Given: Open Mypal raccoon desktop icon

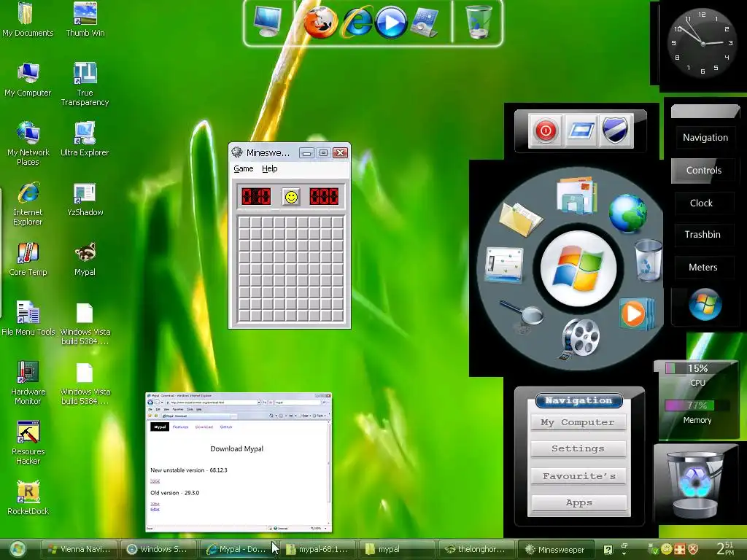Looking at the screenshot, I should click(85, 259).
